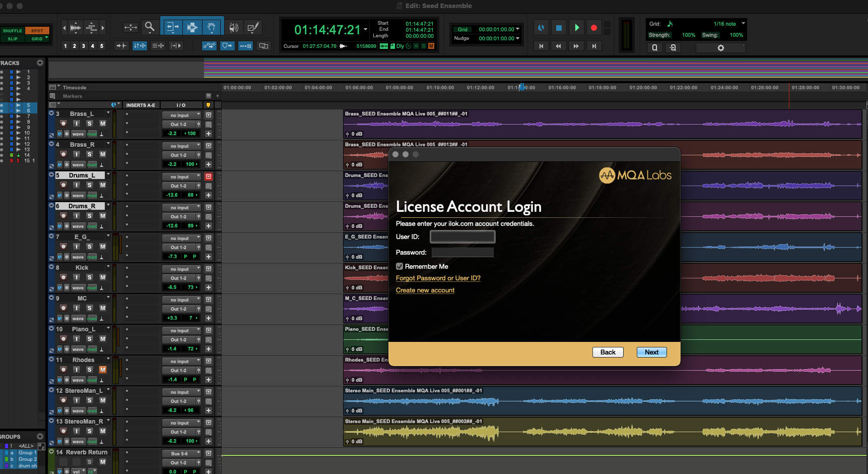Click the User ID input field
868x474 pixels.
click(462, 236)
